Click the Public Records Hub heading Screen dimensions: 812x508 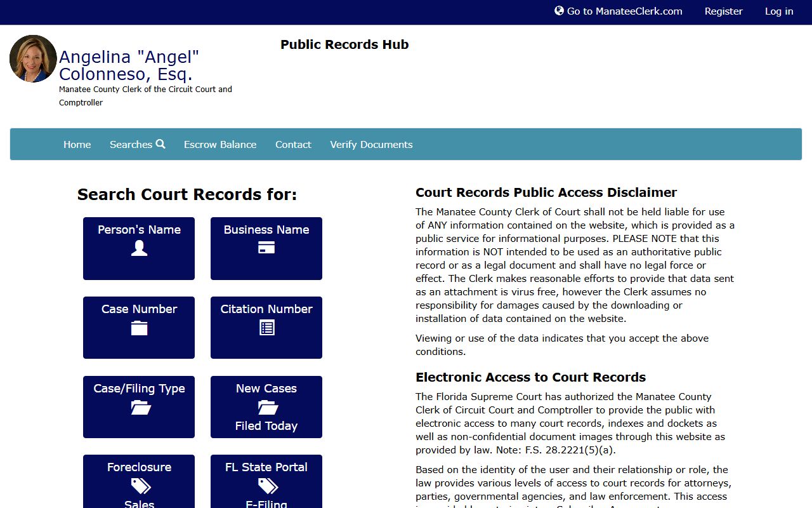point(344,44)
